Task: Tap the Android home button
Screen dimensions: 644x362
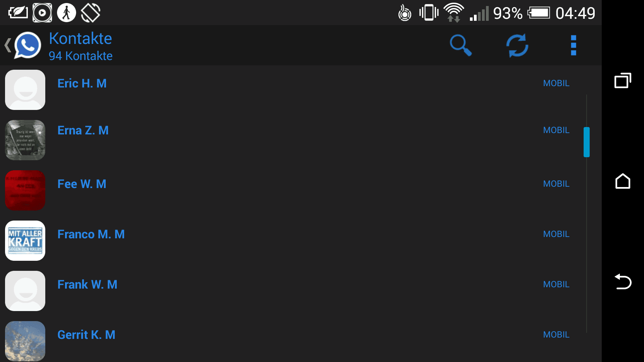Action: point(623,181)
